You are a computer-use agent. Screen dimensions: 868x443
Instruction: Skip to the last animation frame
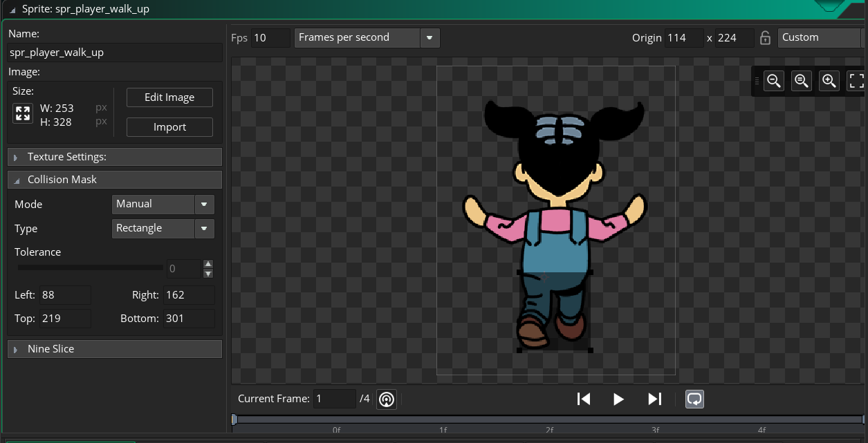pos(654,399)
